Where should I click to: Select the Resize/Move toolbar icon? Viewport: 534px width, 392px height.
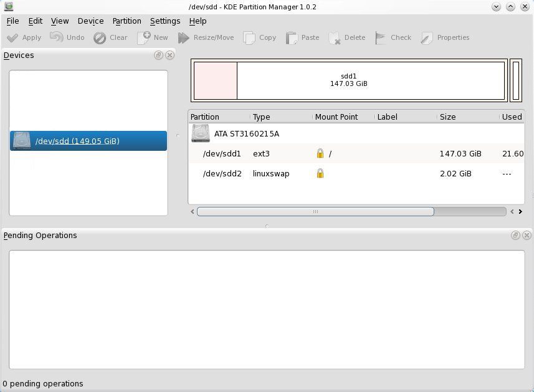click(x=184, y=38)
